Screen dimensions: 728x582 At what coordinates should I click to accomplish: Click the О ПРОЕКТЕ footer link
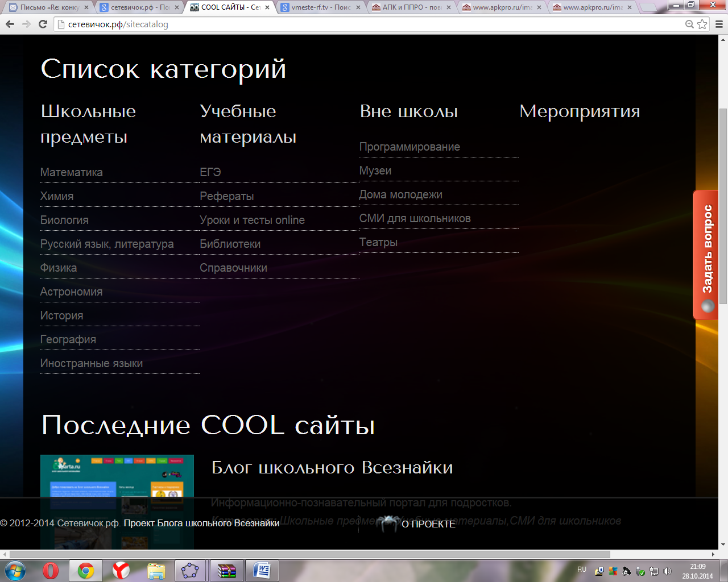(x=428, y=524)
